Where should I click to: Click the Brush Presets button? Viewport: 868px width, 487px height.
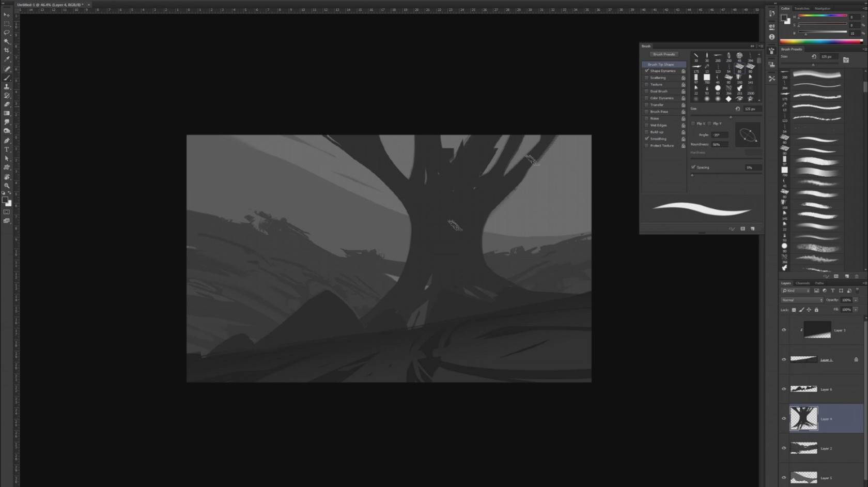(663, 54)
